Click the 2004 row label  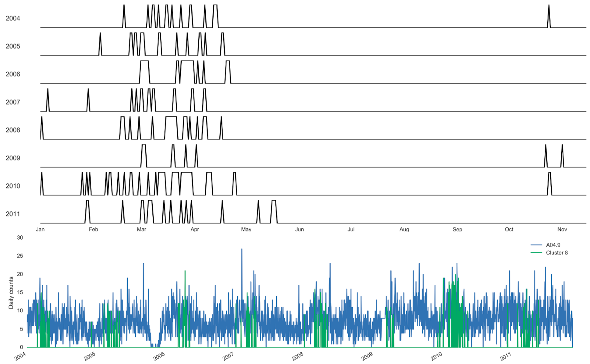(x=13, y=18)
